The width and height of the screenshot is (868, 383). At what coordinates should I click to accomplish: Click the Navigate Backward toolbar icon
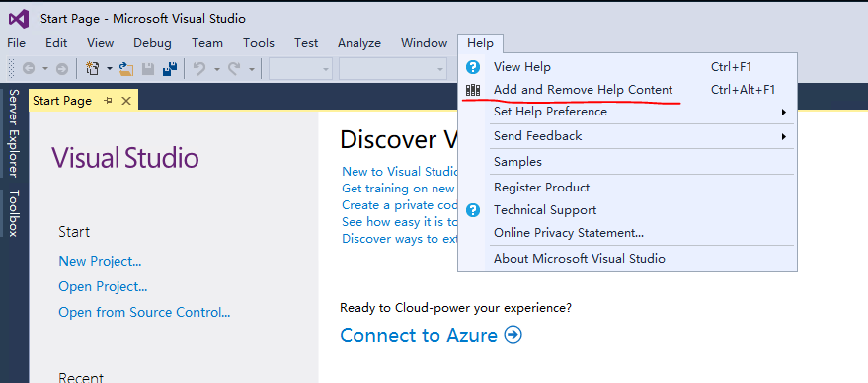coord(29,69)
